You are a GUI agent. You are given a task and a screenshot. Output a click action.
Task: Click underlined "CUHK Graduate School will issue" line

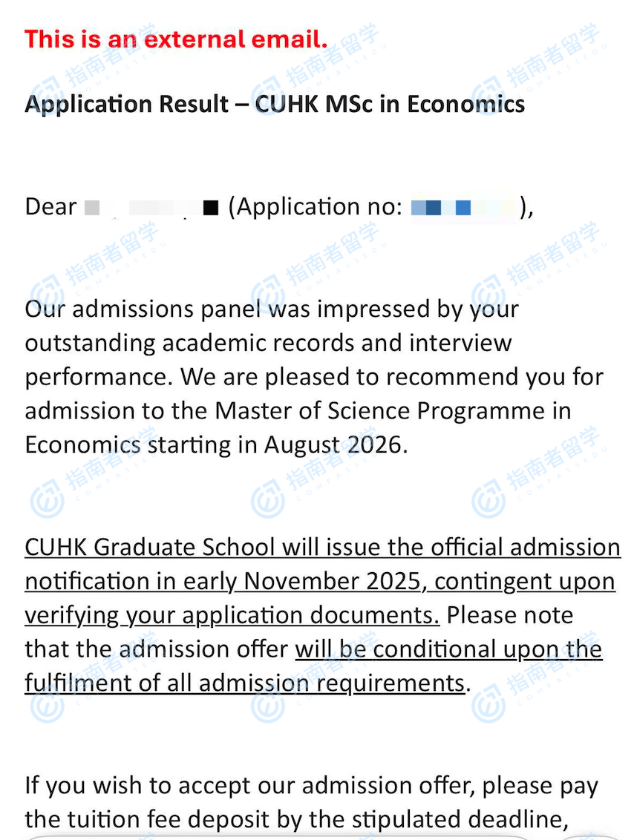click(x=322, y=548)
